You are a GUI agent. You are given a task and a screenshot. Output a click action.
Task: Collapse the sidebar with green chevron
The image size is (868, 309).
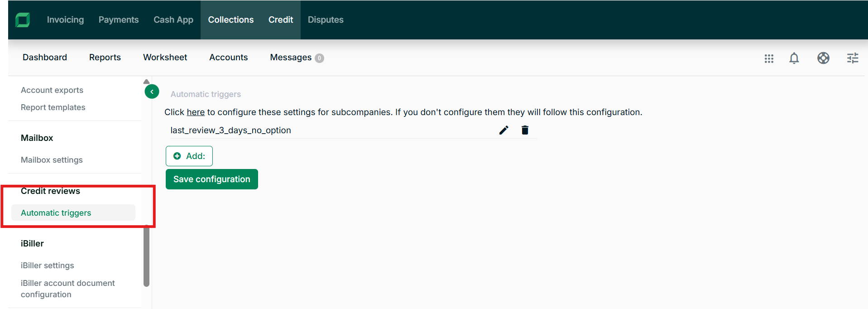[152, 92]
